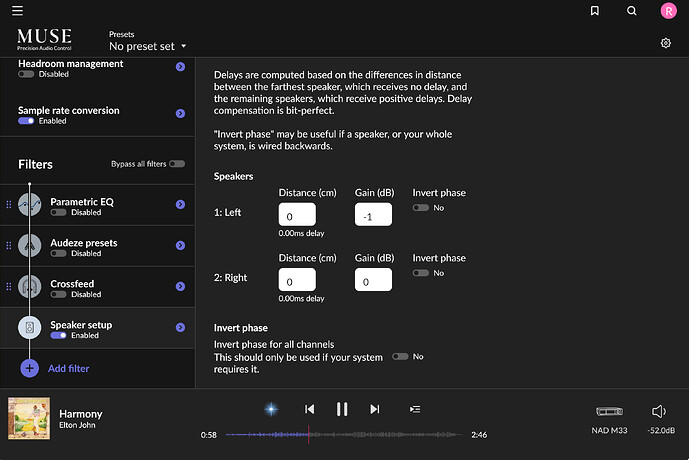Expand Crossfeed filter settings arrow

tap(180, 287)
